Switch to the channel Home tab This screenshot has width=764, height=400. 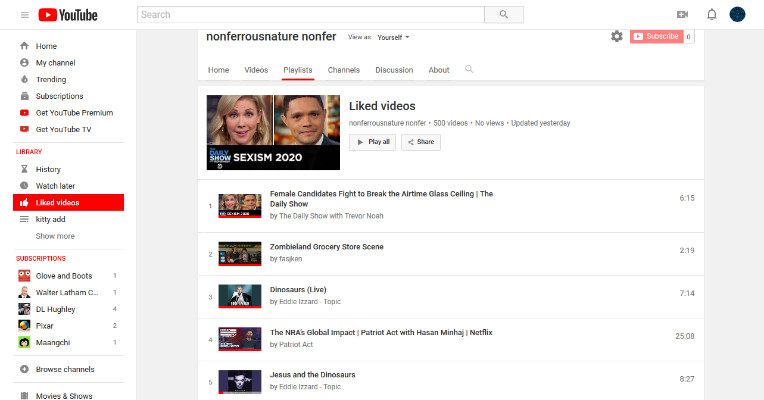pyautogui.click(x=218, y=70)
